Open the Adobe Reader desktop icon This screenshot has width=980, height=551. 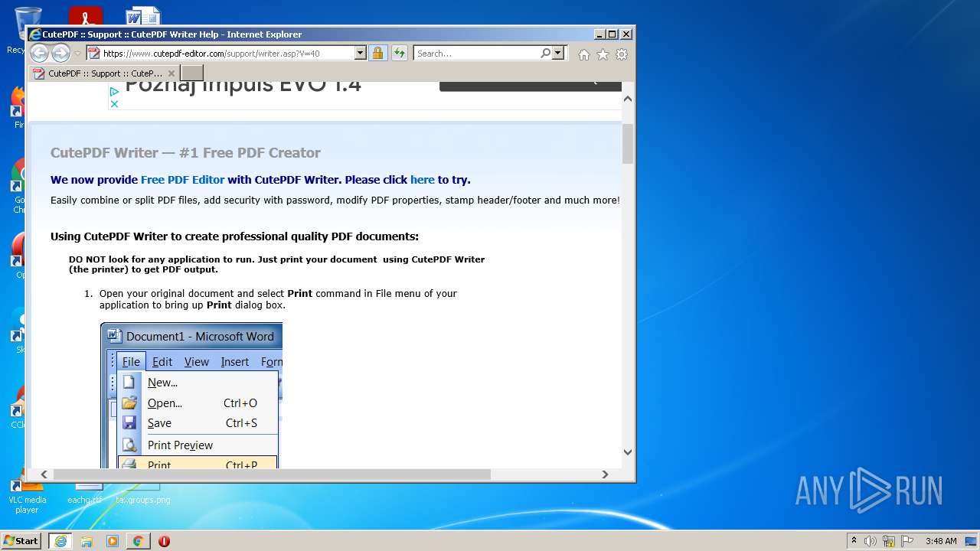[x=85, y=16]
